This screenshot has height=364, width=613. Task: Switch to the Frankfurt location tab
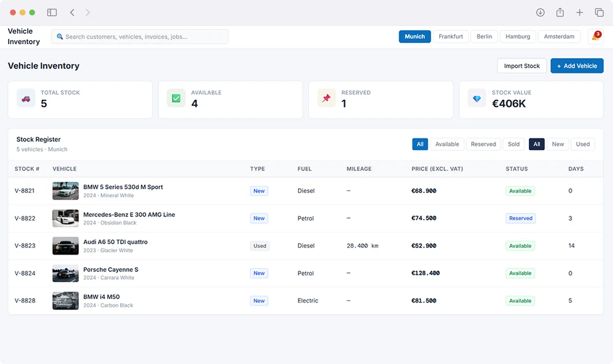(x=451, y=36)
